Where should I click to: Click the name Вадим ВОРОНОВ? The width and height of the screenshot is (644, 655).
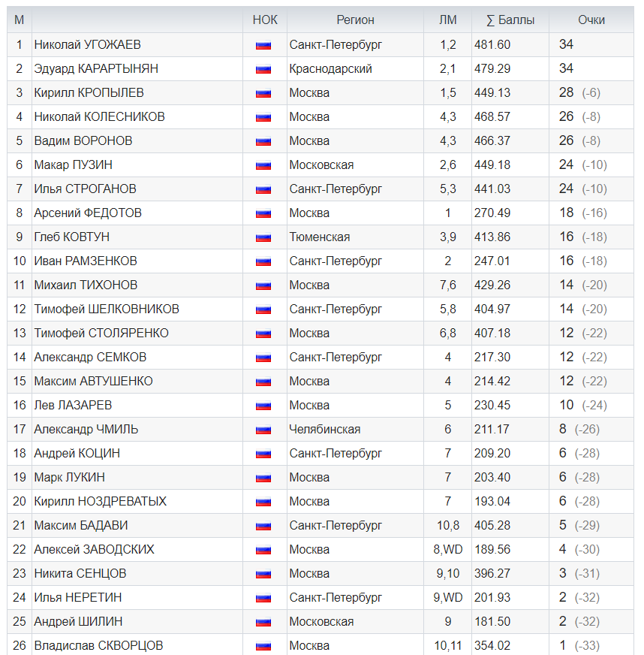click(83, 141)
